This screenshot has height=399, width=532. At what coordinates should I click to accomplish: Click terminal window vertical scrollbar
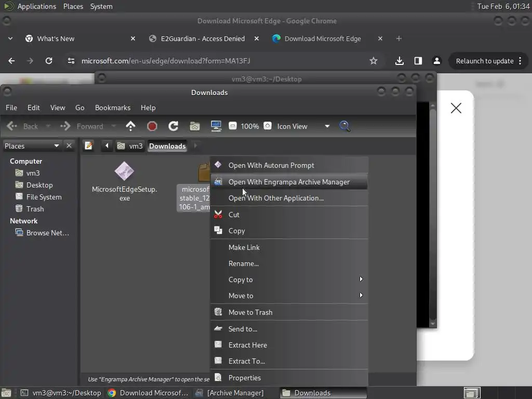(433, 214)
